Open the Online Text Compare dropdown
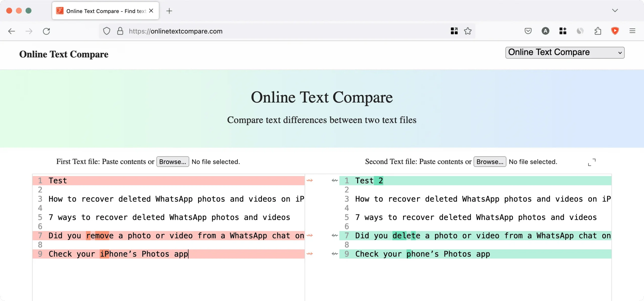Screen dimensions: 644x301 [565, 52]
